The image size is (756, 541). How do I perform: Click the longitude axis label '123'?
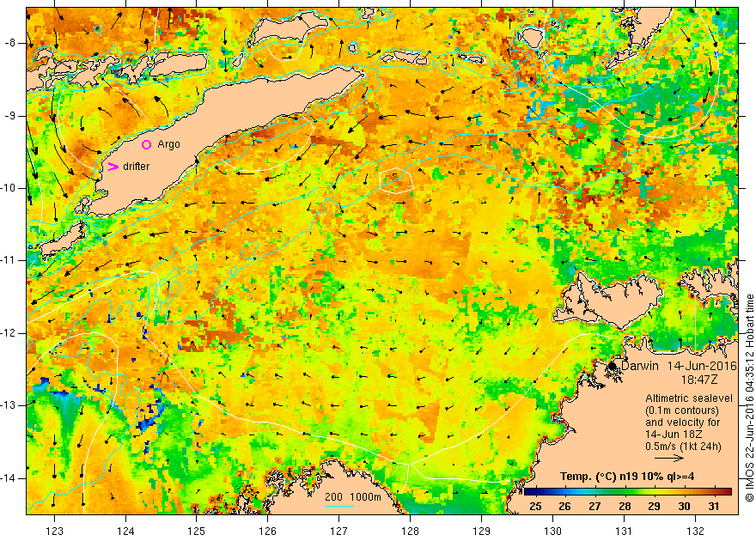(x=54, y=532)
